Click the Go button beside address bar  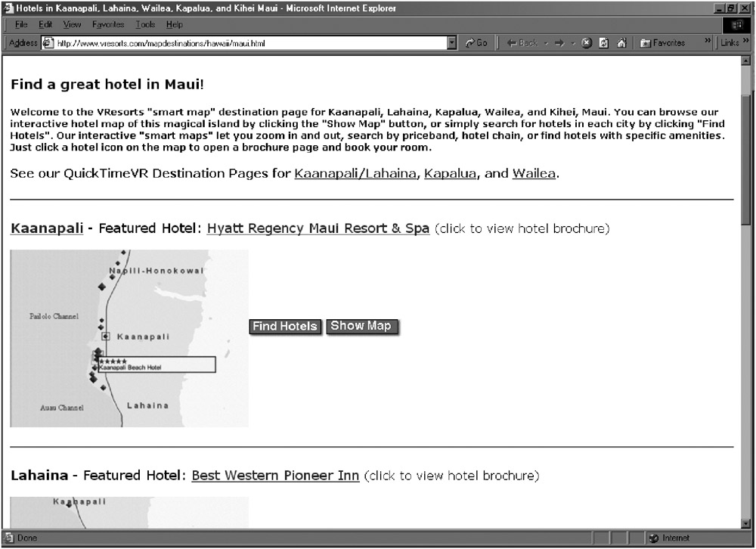tap(476, 43)
